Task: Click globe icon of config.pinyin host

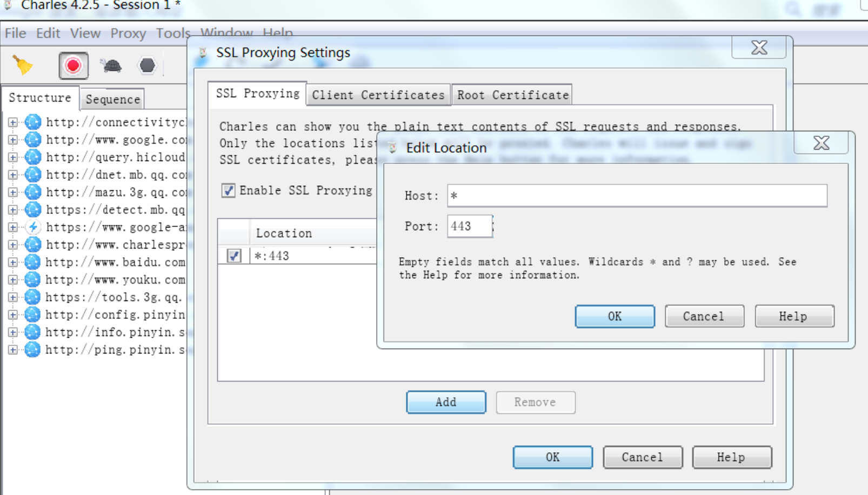Action: point(33,315)
